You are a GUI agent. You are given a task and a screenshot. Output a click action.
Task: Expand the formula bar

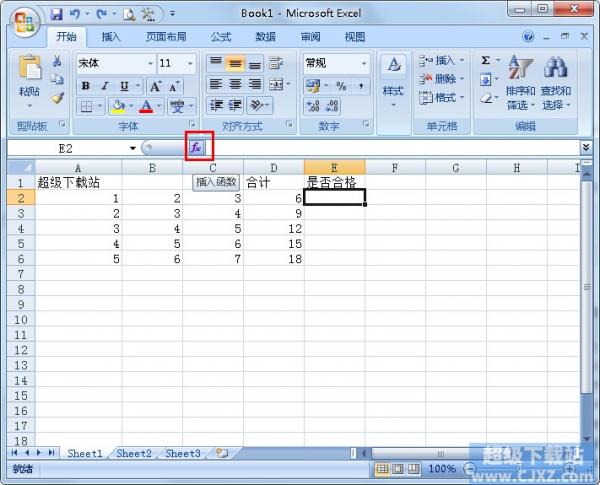(585, 147)
